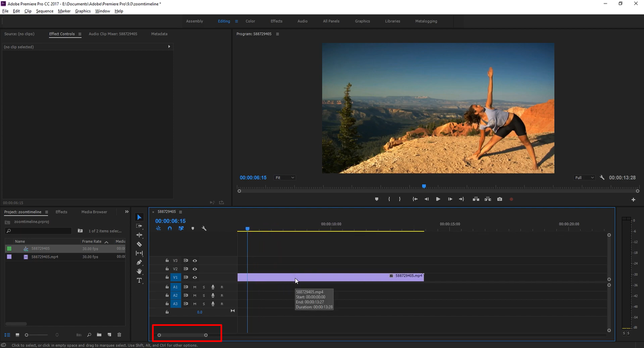Mute the A1 audio track
Screen dimensions: 644x348
coord(195,287)
